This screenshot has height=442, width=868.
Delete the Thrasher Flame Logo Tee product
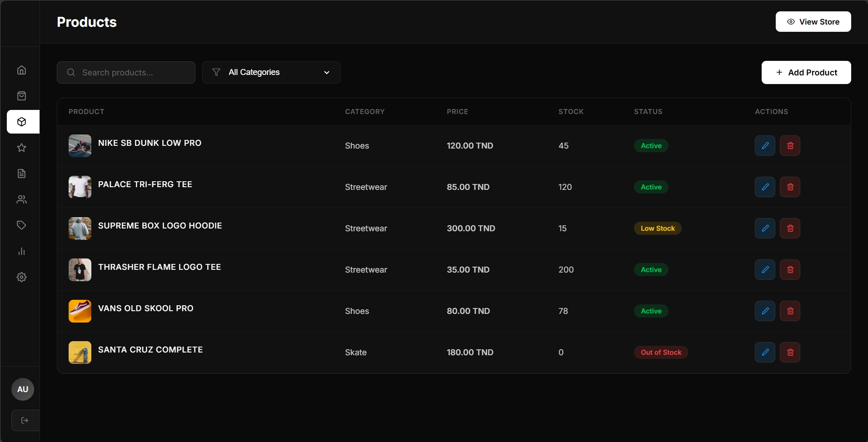790,270
